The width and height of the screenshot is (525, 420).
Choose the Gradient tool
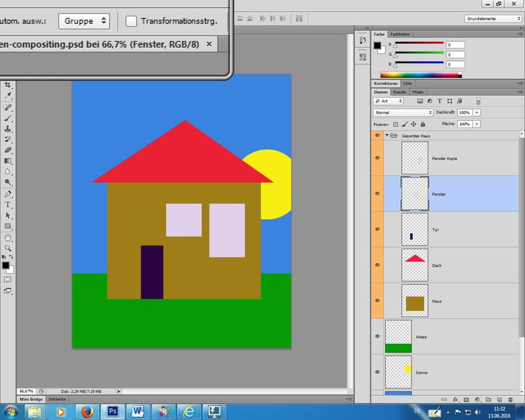(8, 160)
